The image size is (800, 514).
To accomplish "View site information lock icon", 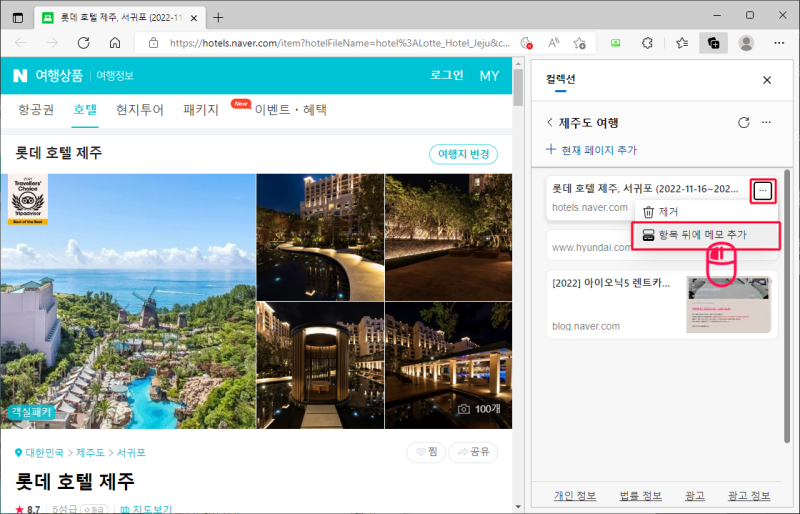I will tap(153, 43).
